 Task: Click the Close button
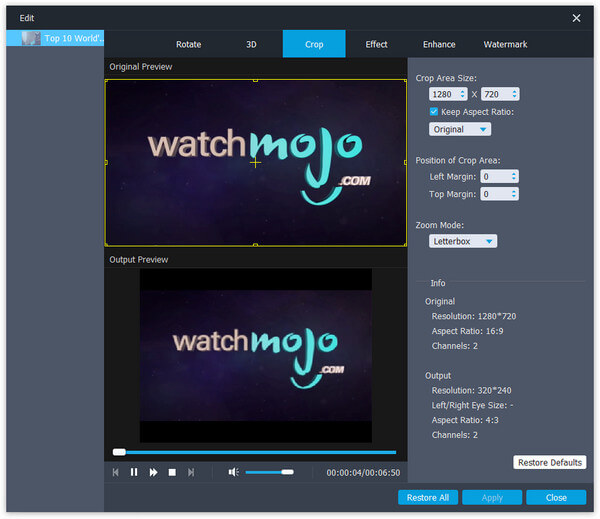[556, 498]
